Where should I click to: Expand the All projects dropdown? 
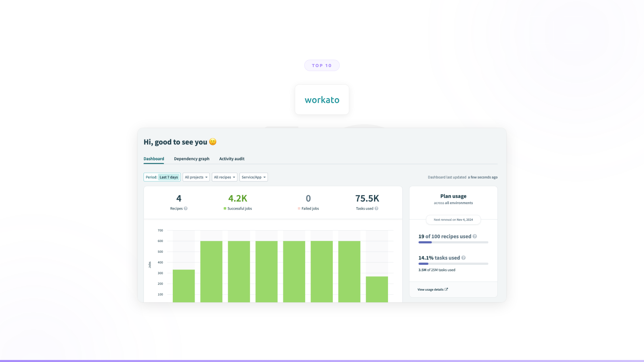point(196,177)
